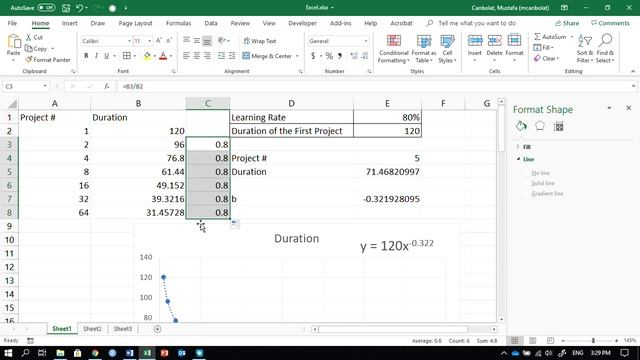
Task: Switch to Sheet2 tab
Action: (x=92, y=329)
